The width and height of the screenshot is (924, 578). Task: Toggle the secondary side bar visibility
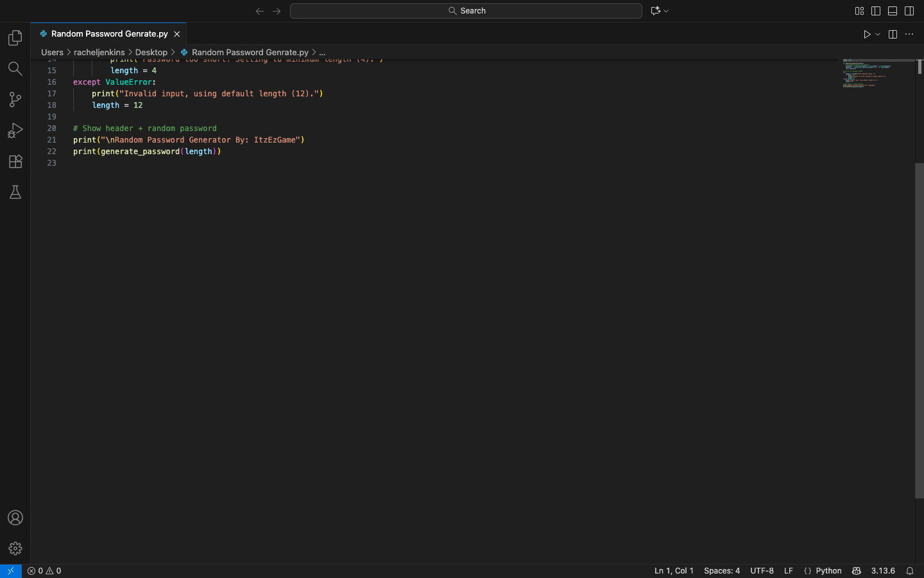pyautogui.click(x=909, y=11)
